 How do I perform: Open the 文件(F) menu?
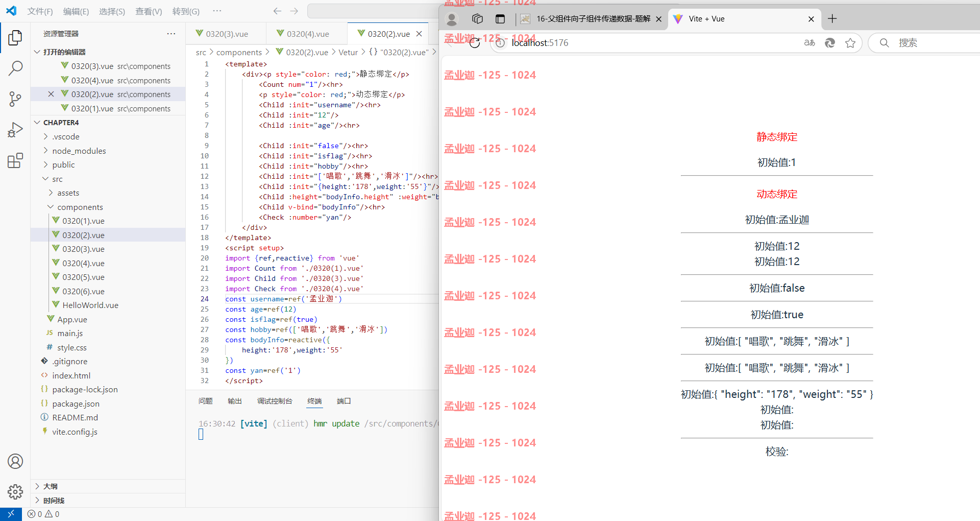point(40,11)
